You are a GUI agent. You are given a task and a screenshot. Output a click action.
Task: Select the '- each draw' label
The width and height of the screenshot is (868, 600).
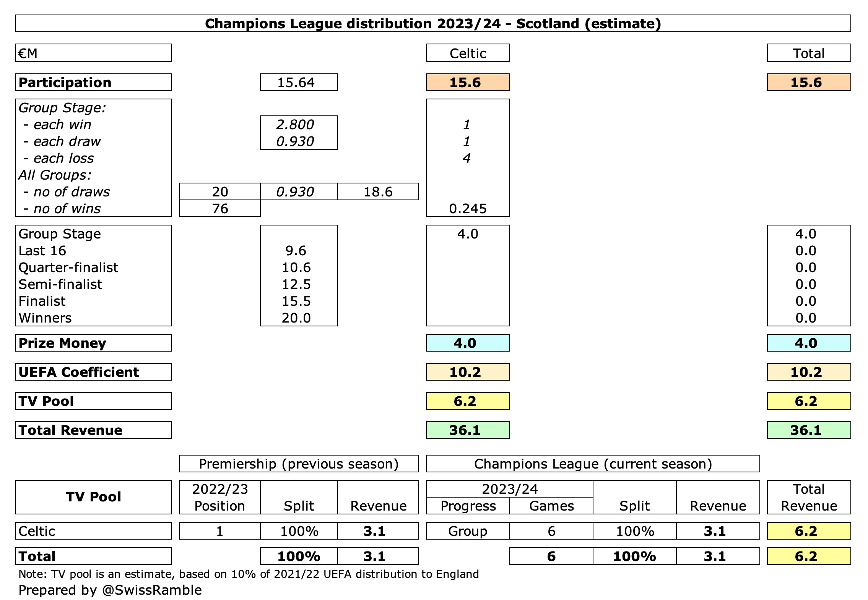point(62,141)
